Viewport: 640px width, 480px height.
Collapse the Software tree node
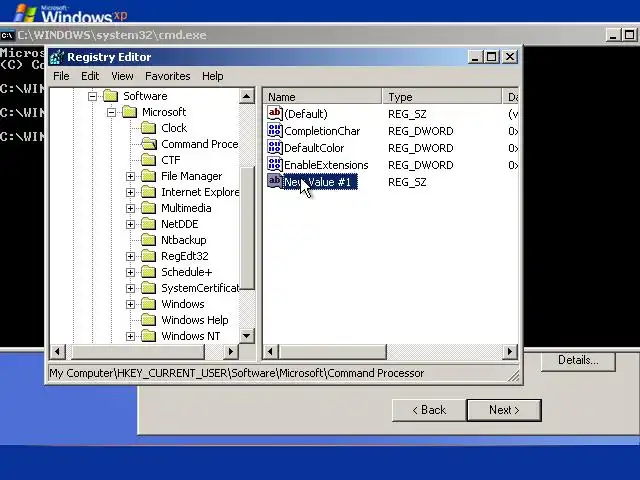(92, 96)
